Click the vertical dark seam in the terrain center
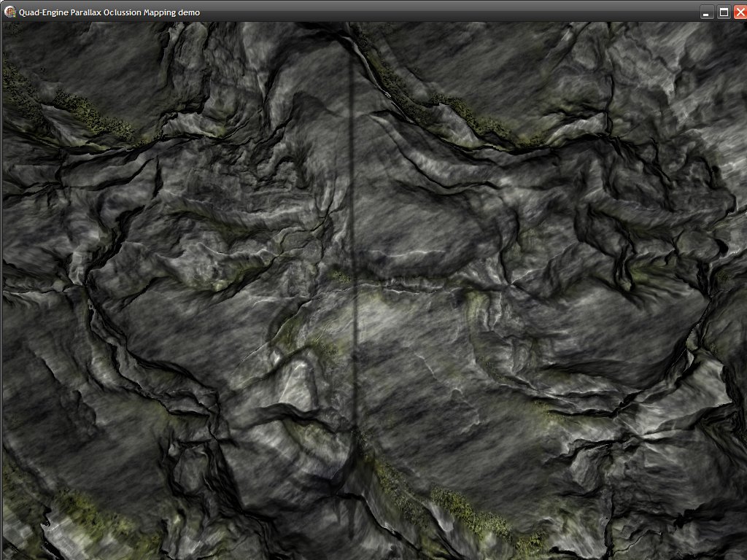 click(354, 219)
